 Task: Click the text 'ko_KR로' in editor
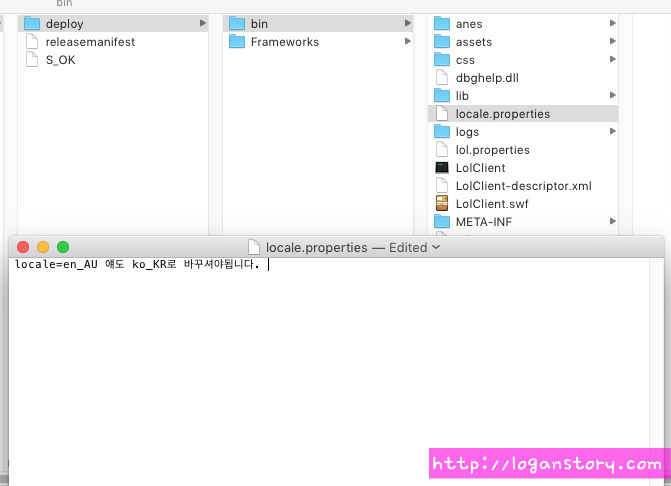(x=154, y=264)
